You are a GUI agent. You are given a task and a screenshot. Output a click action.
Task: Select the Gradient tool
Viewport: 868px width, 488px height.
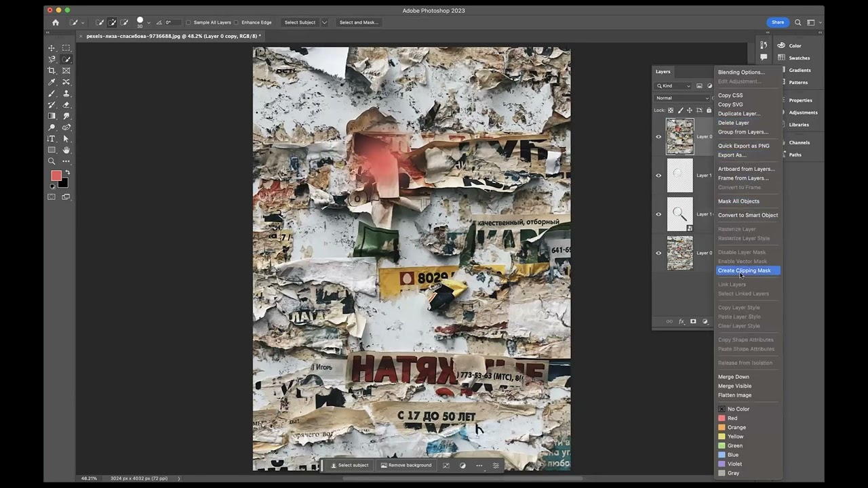[x=52, y=116]
